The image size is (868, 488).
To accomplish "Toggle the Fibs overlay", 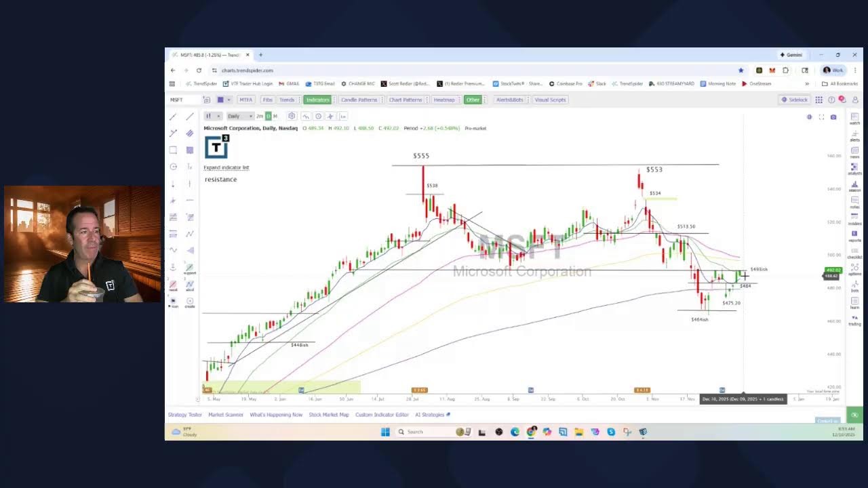I will (267, 100).
